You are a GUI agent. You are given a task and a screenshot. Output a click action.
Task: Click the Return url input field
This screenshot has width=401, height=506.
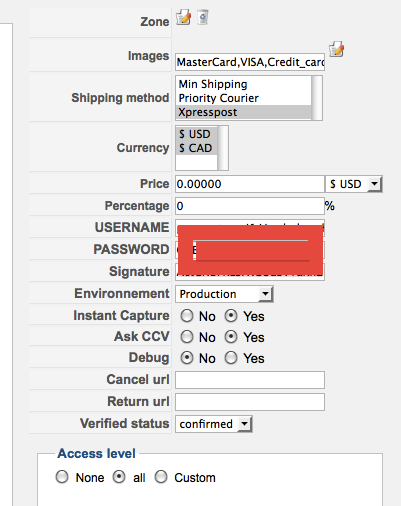pyautogui.click(x=250, y=402)
